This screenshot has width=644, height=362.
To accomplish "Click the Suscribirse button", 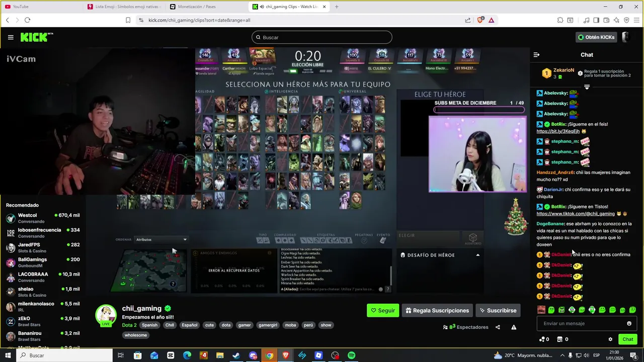I will pyautogui.click(x=498, y=310).
